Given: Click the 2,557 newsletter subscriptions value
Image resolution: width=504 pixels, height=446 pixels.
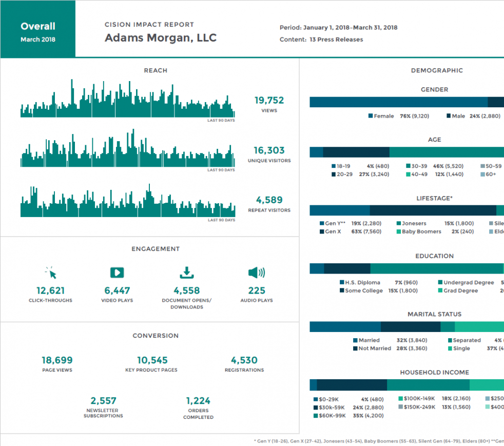Looking at the screenshot, I should click(103, 401).
